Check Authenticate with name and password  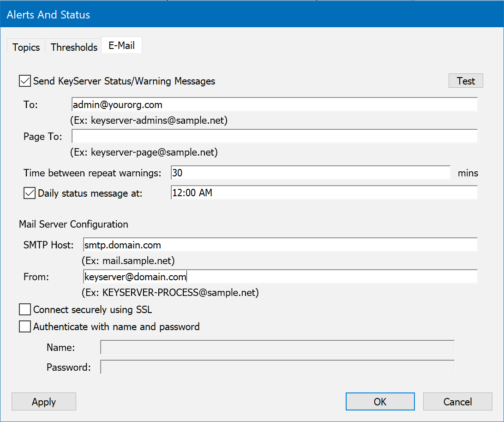[25, 327]
